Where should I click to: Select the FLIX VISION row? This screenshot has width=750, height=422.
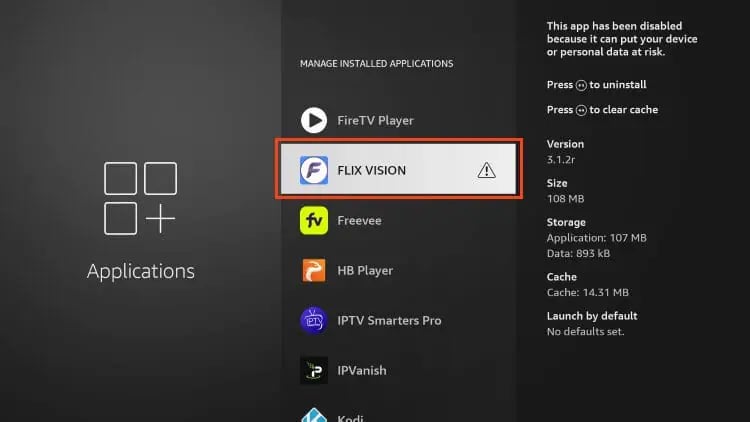tap(399, 169)
